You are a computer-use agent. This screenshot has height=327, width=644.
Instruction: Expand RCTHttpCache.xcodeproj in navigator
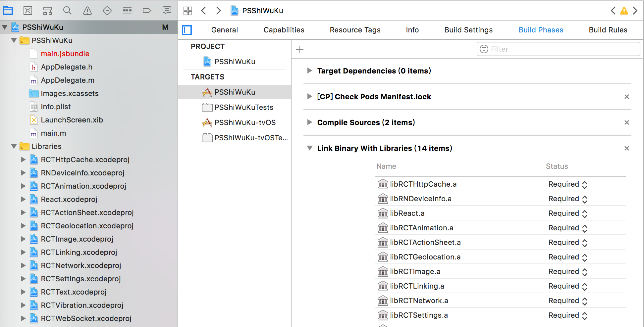[x=23, y=160]
